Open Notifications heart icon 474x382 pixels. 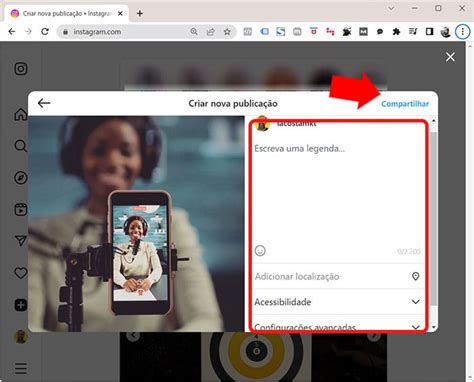(21, 273)
